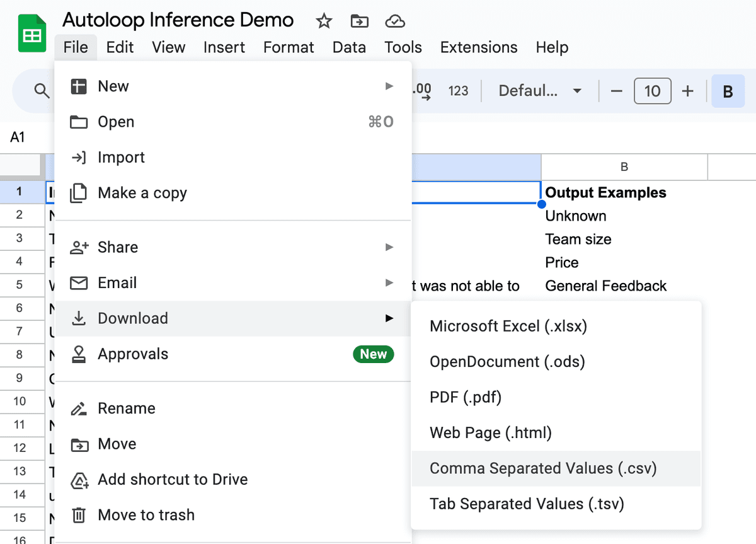Viewport: 756px width, 544px height.
Task: Open the File menu
Action: 76,47
